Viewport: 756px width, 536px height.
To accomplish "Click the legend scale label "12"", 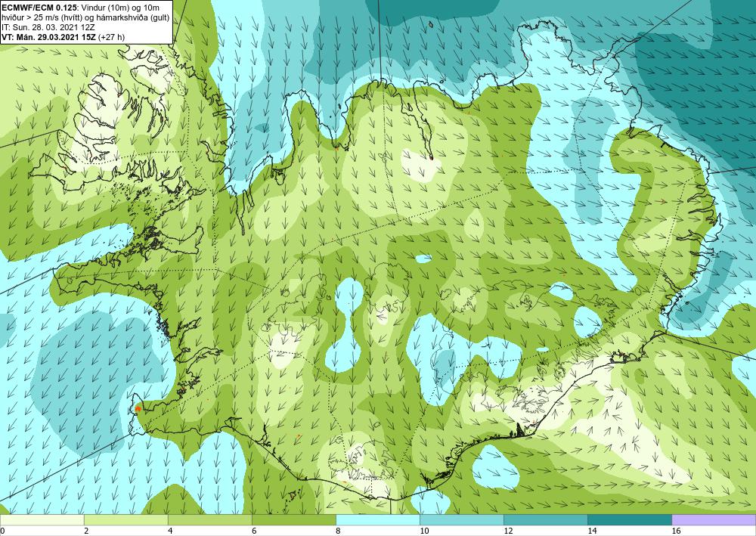I will coord(509,531).
